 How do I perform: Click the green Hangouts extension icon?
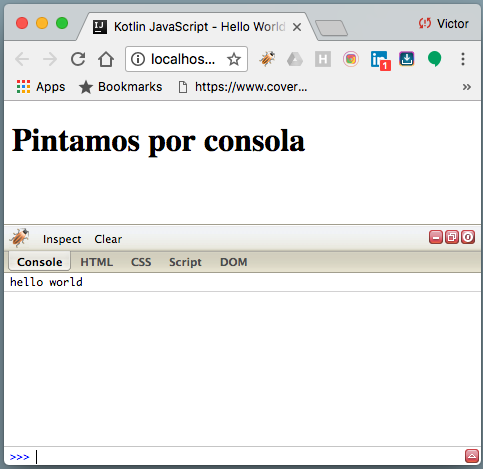pyautogui.click(x=435, y=59)
